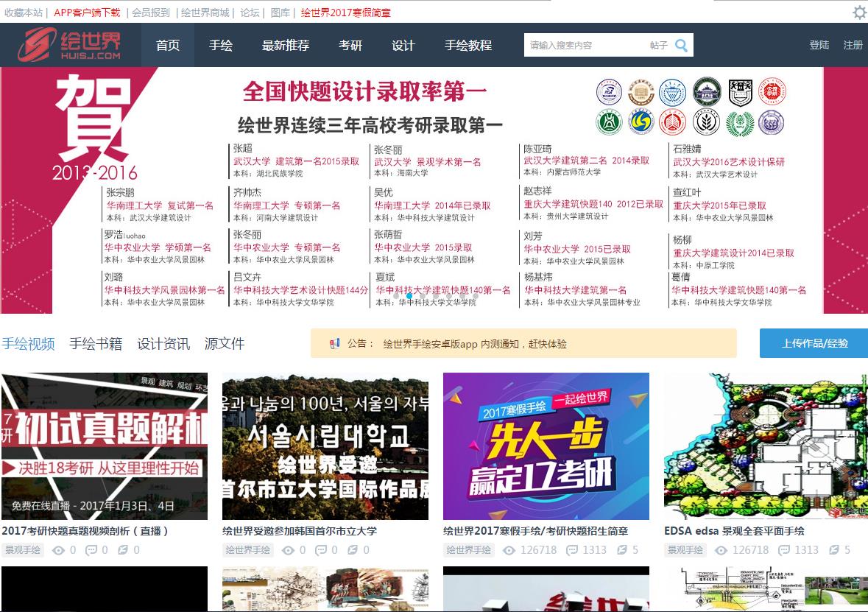The width and height of the screenshot is (868, 612).
Task: Click share icon under EDSA 景观全套平面手绘
Action: pyautogui.click(x=834, y=550)
